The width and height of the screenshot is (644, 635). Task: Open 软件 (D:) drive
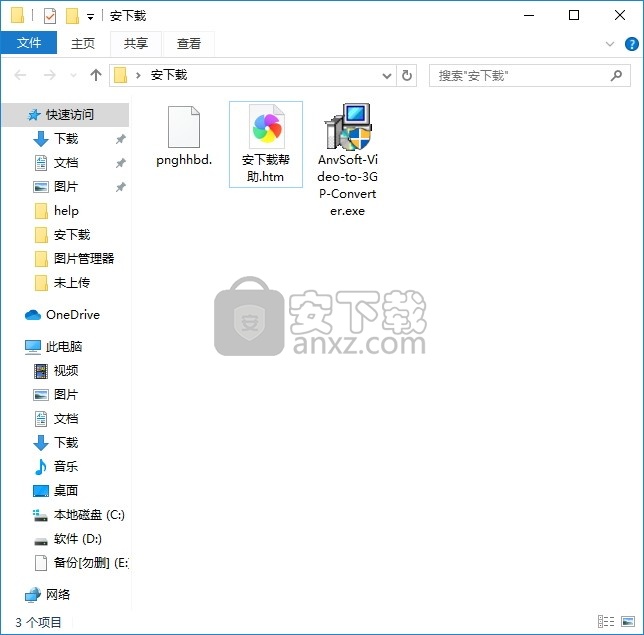point(66,538)
